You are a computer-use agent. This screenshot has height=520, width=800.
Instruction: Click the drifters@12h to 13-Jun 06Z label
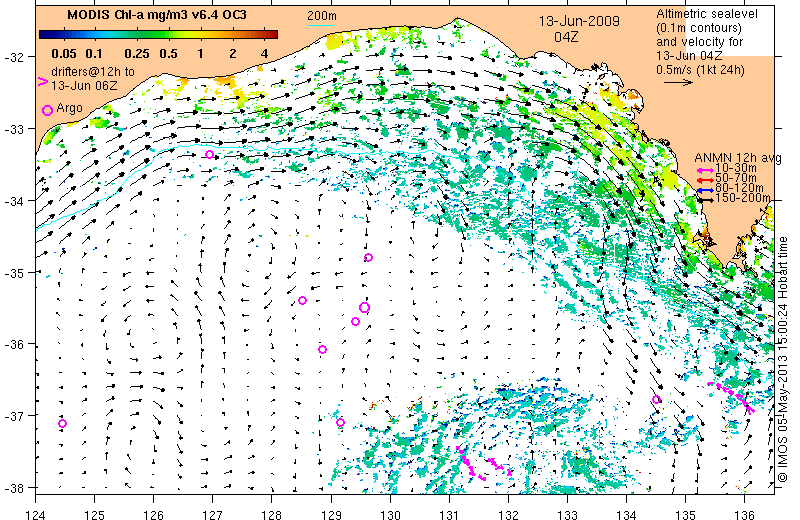coord(93,79)
